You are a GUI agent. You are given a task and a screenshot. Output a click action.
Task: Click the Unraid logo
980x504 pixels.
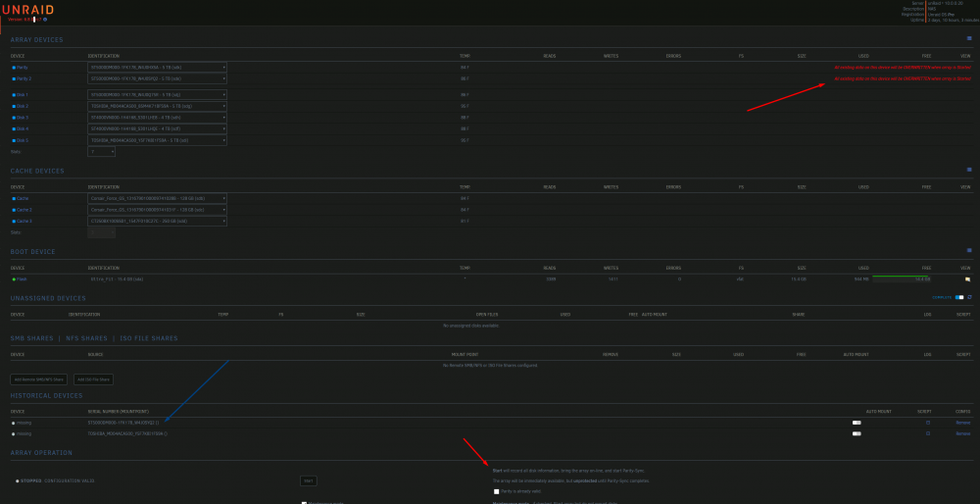click(x=26, y=10)
